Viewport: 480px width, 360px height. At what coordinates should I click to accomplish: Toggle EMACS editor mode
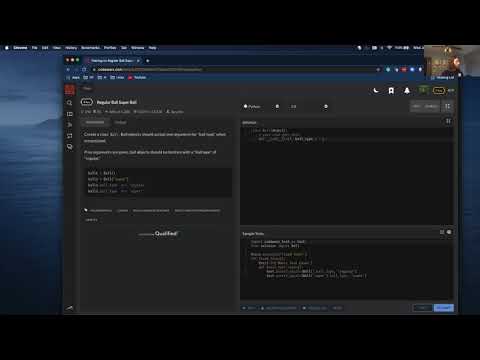tap(431, 106)
